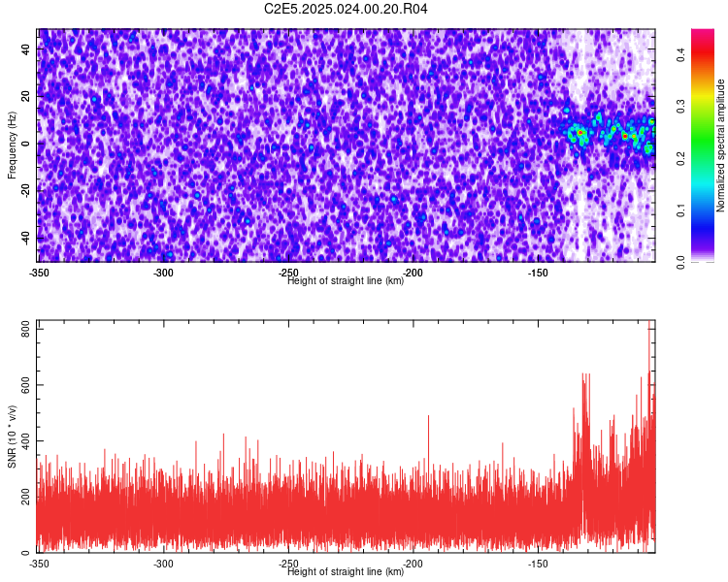The height and width of the screenshot is (582, 728).
Task: Click the spectrogram y-axis tick label 40
Action: tap(26, 49)
